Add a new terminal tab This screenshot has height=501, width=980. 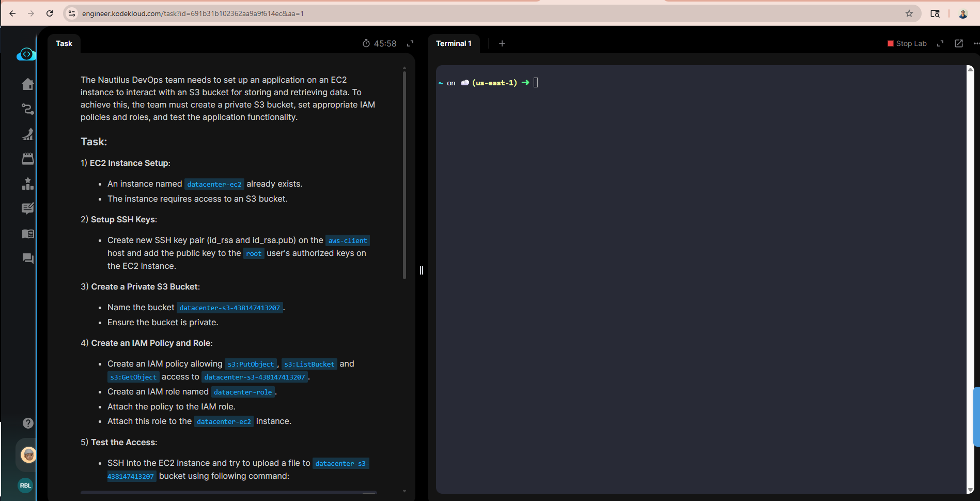[x=502, y=44]
